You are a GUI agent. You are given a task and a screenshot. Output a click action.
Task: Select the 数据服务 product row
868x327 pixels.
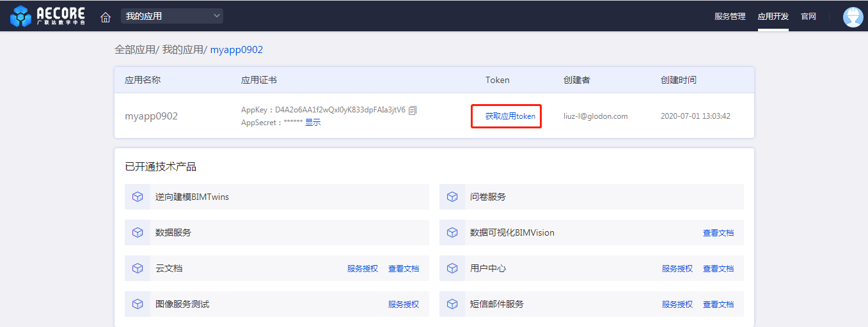point(276,232)
